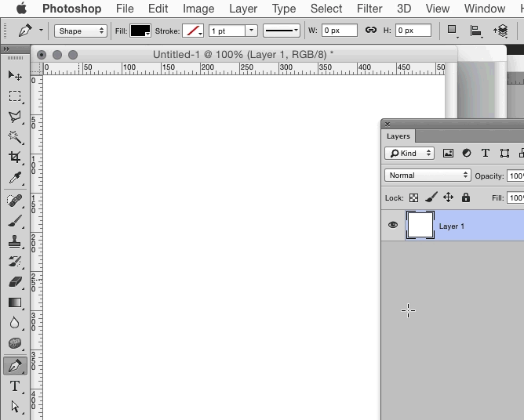Select the Gradient tool
This screenshot has height=420, width=524.
click(15, 302)
